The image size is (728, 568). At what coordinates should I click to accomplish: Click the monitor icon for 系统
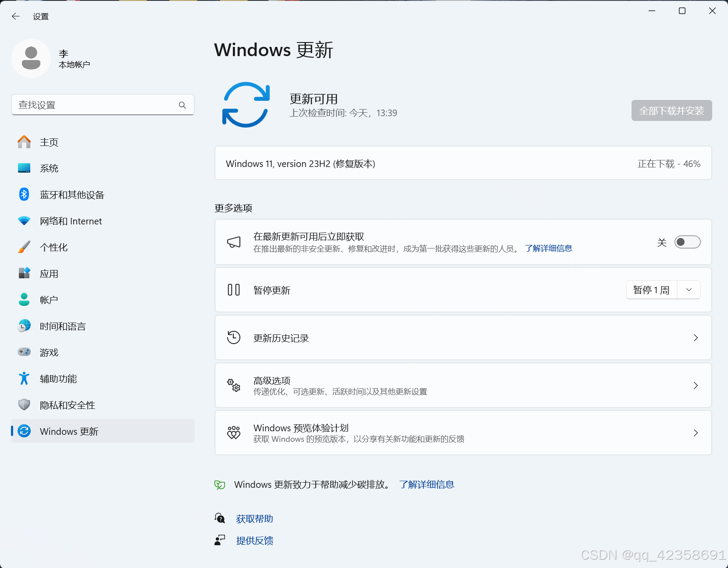(24, 168)
